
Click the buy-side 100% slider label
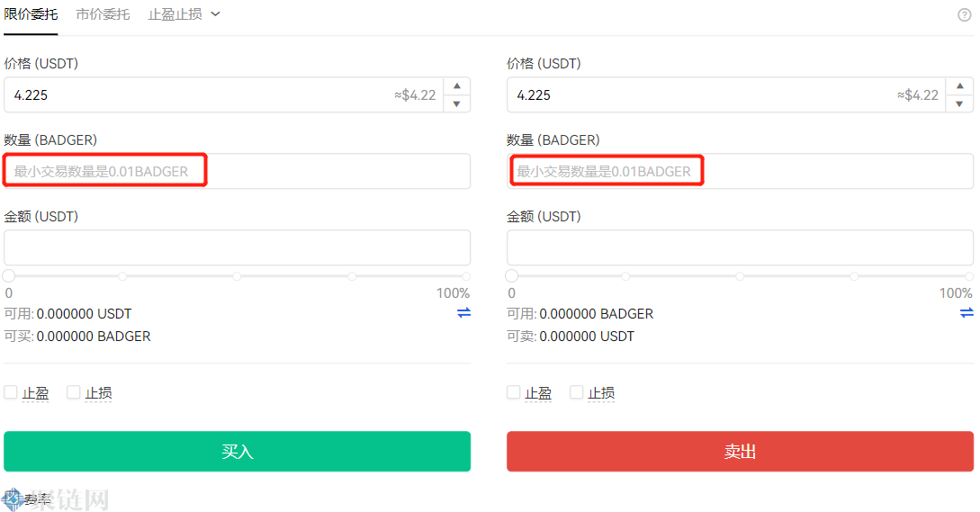coord(454,293)
